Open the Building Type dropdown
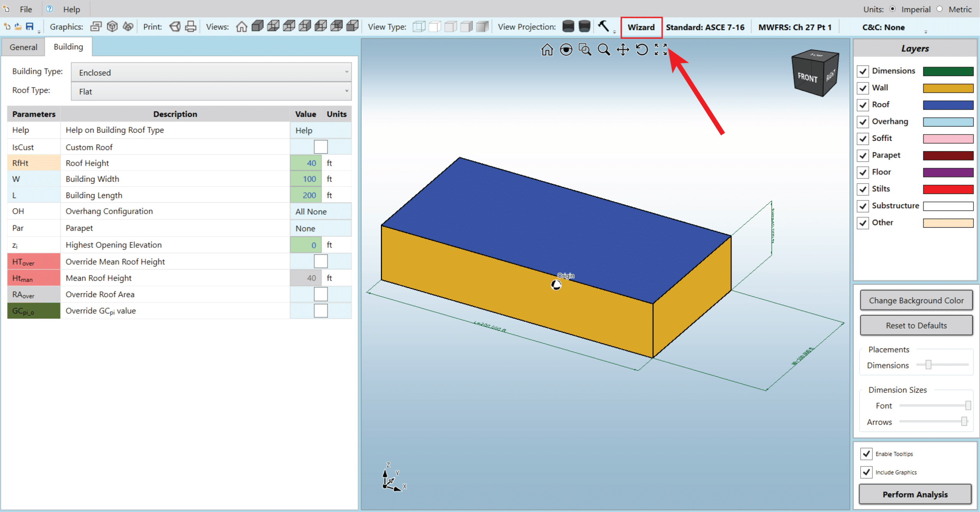Viewport: 980px width, 512px height. point(211,72)
